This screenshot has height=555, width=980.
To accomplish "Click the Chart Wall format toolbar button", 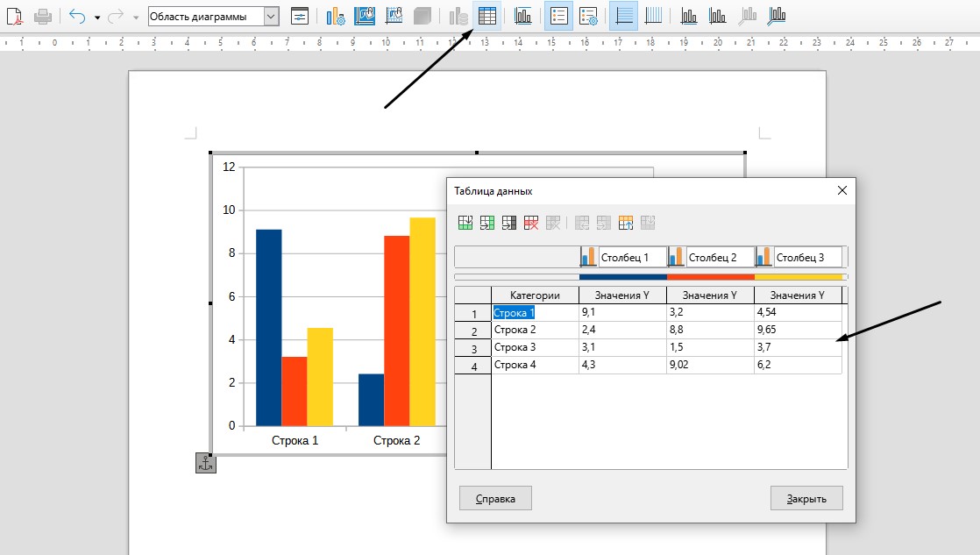I will click(x=365, y=16).
